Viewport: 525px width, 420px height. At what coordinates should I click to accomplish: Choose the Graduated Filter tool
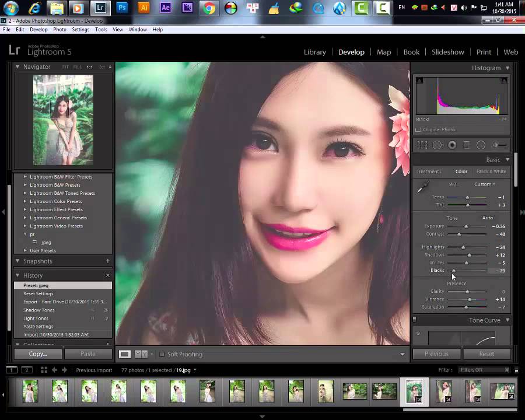pos(467,145)
